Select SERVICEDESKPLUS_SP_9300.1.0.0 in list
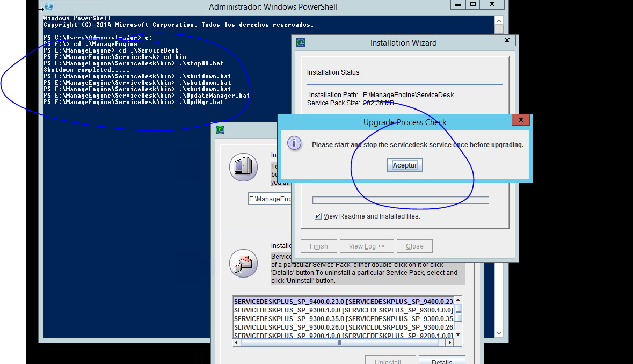 [x=344, y=310]
